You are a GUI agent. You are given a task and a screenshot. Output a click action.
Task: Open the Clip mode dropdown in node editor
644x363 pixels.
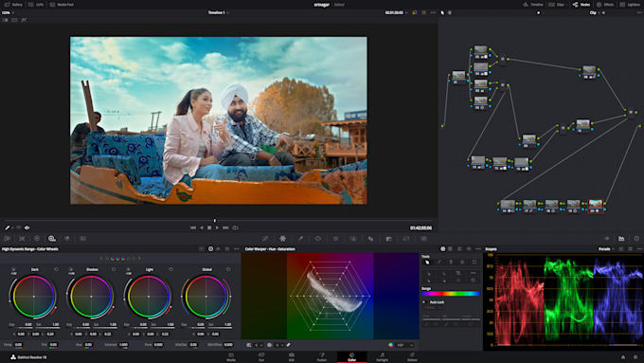pos(595,12)
